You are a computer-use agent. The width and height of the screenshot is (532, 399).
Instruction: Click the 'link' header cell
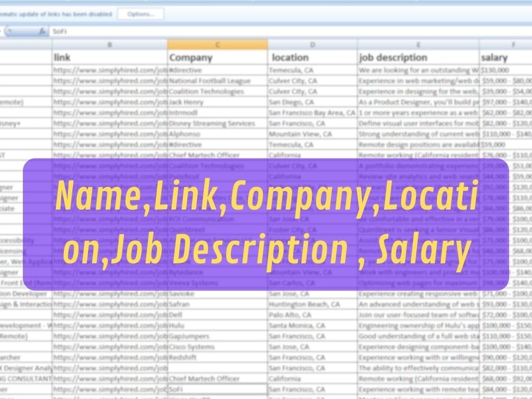coord(110,57)
